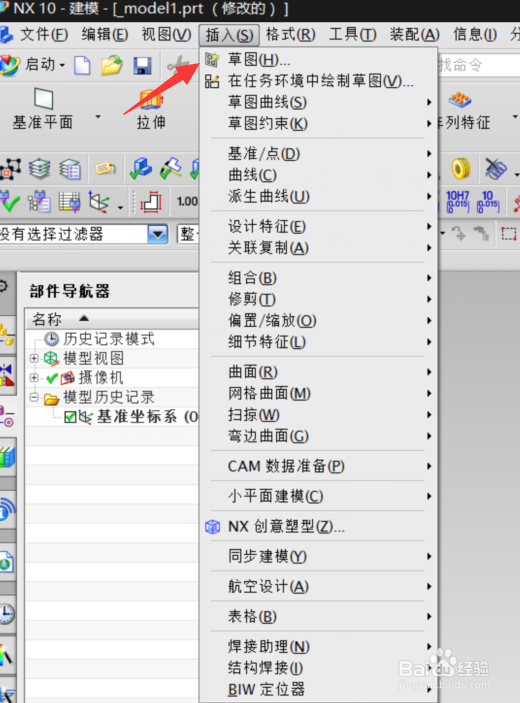Click the tree list with purple plug icon
Image resolution: width=520 pixels, height=703 pixels.
tap(39, 202)
